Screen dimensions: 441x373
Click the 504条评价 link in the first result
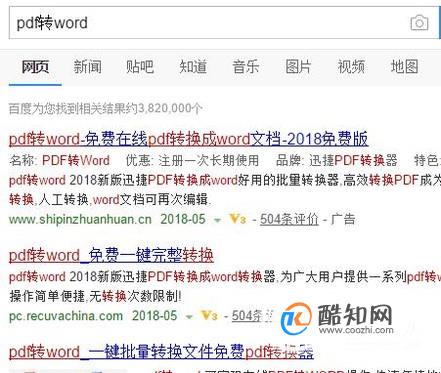(289, 219)
